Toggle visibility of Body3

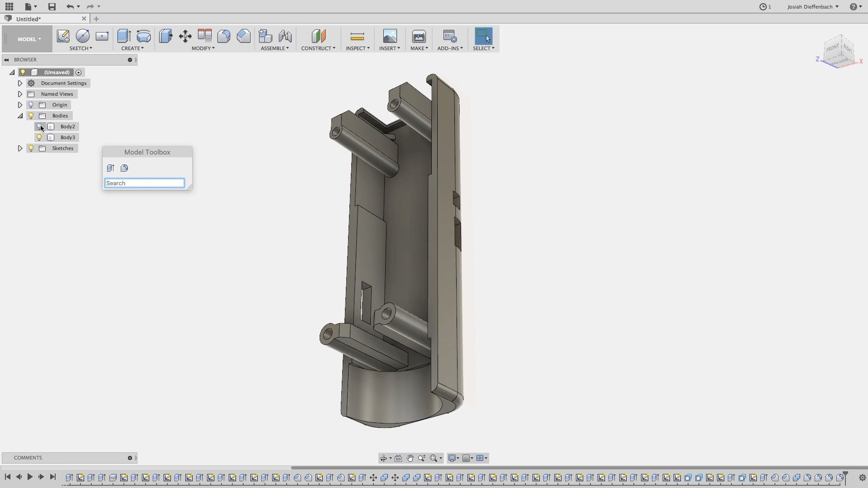[x=39, y=137]
